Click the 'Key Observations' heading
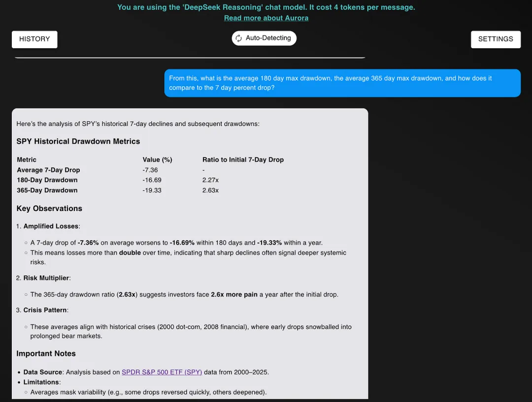Screen dimensions: 532x402 coord(49,209)
